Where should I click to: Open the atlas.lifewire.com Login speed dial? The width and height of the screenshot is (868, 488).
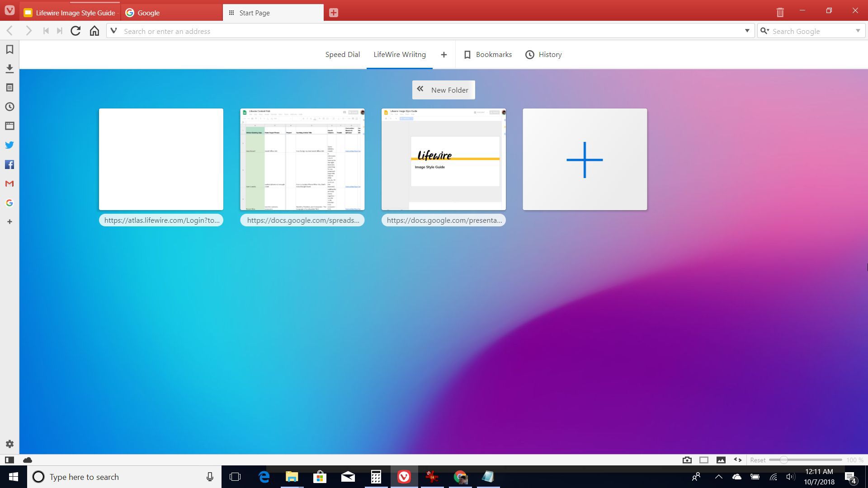(x=161, y=159)
